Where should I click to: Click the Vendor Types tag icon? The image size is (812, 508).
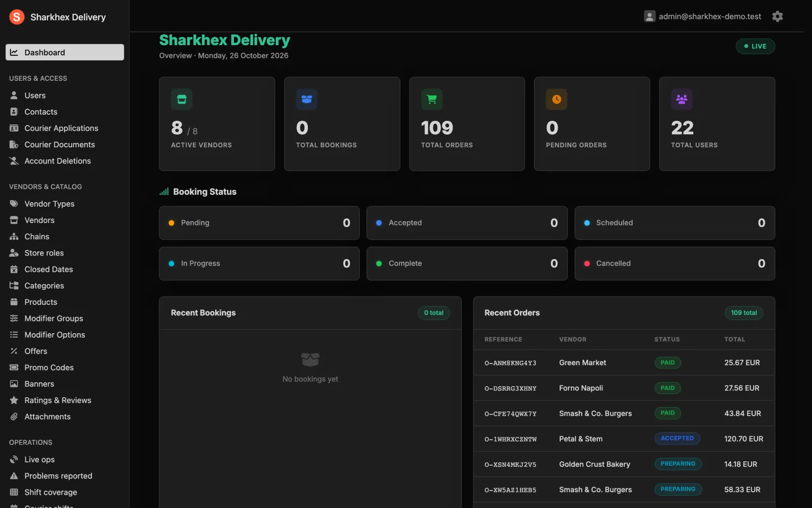tap(14, 204)
